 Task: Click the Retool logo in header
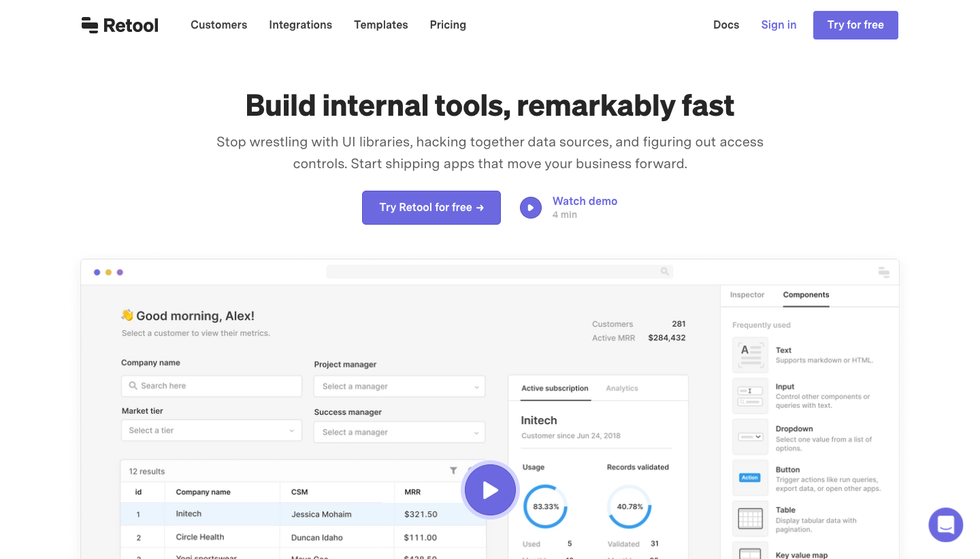tap(120, 25)
